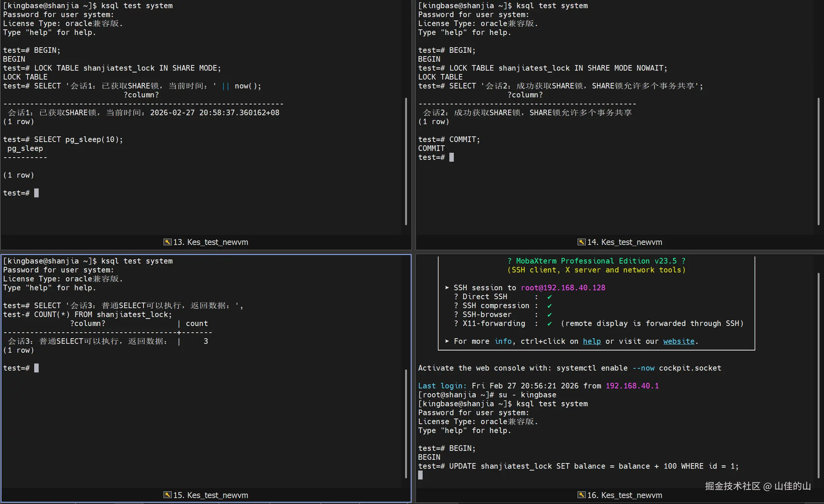This screenshot has width=824, height=504.
Task: Click the scrollbar of session 15 terminal
Action: 406,424
